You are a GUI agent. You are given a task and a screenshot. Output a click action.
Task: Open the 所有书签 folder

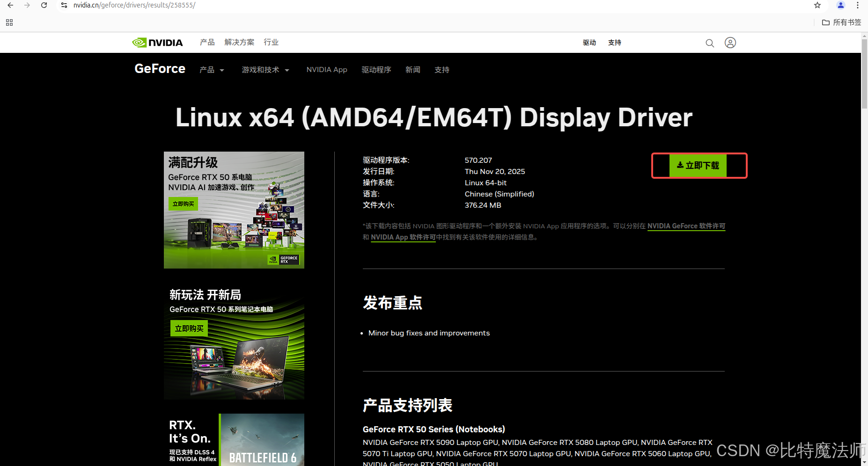[x=842, y=22]
